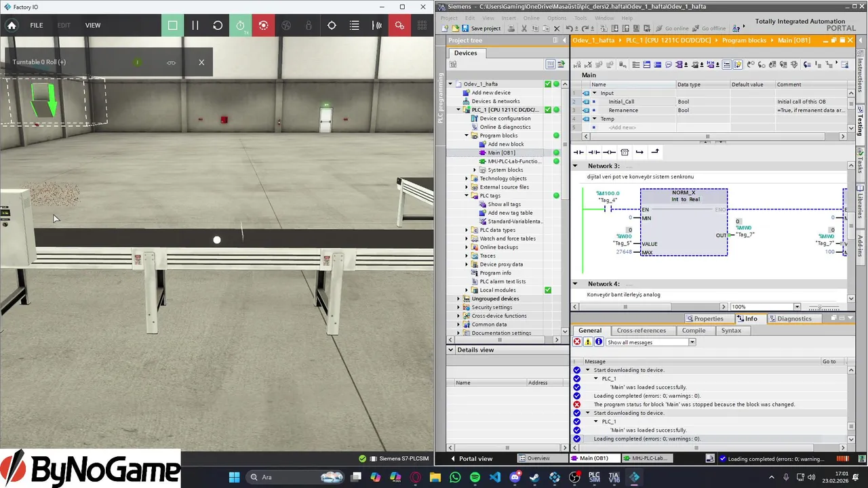Open the zoom level 100% dropdown
Viewport: 868px width, 488px height.
797,307
